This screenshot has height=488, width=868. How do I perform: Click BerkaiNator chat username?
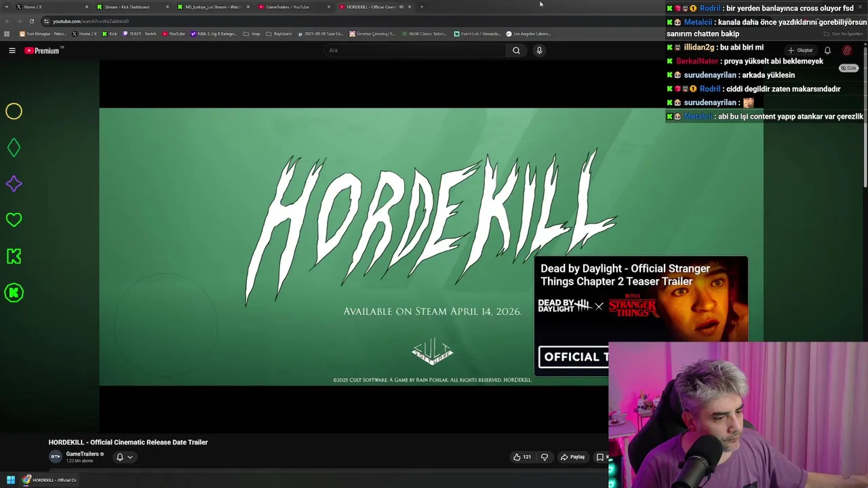click(696, 61)
